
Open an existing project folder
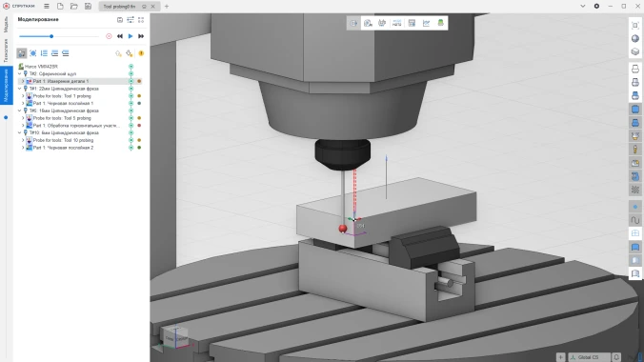click(x=74, y=6)
